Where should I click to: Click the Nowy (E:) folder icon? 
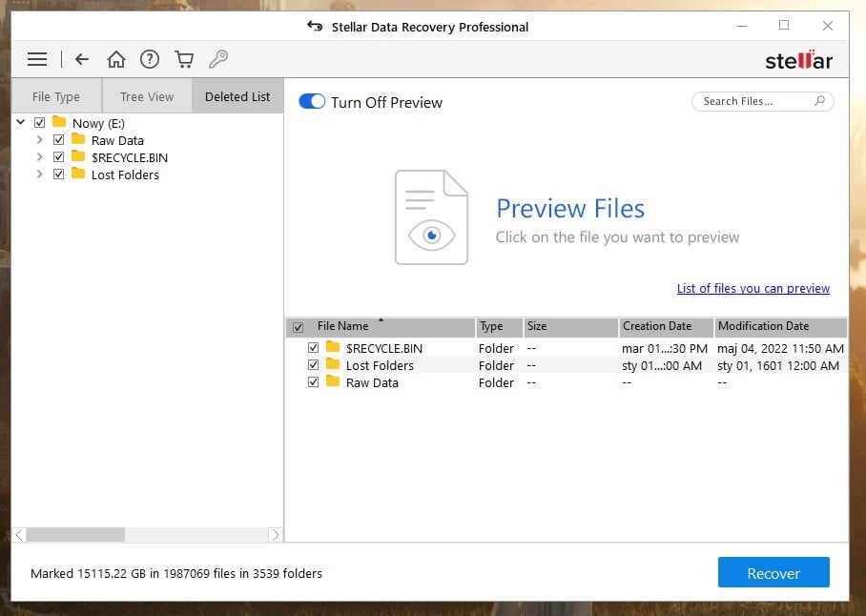pyautogui.click(x=59, y=121)
